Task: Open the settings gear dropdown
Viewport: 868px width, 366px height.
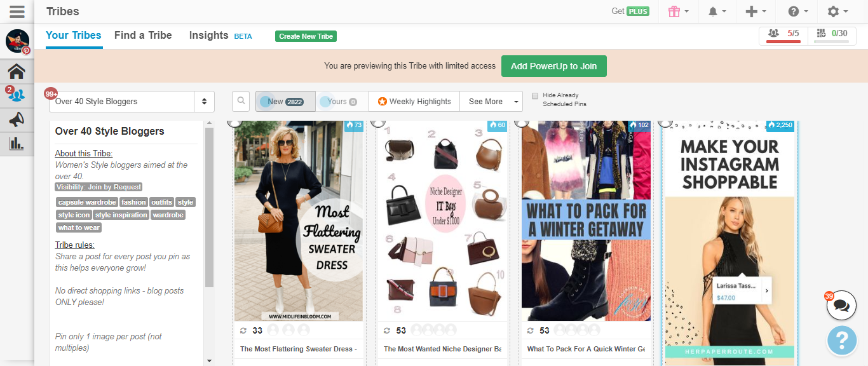Action: 837,11
